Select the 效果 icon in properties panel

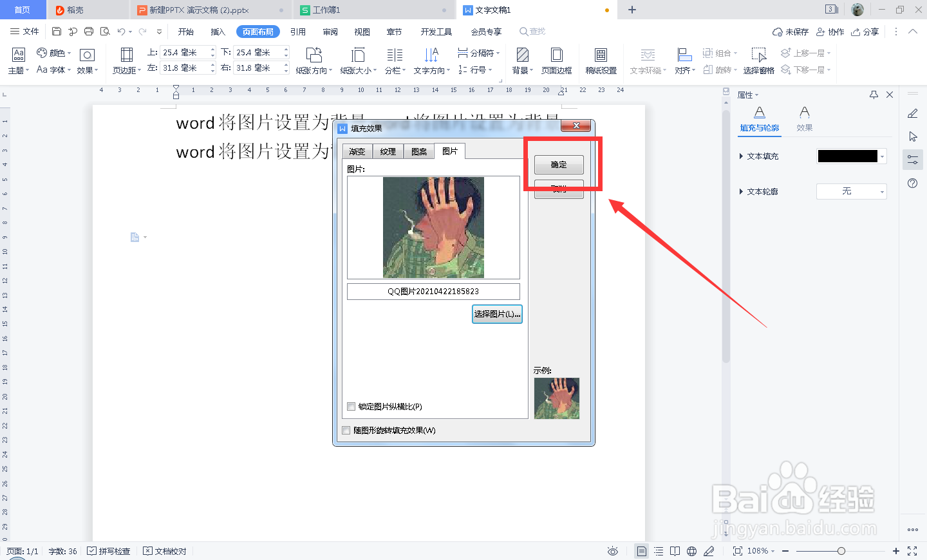805,119
